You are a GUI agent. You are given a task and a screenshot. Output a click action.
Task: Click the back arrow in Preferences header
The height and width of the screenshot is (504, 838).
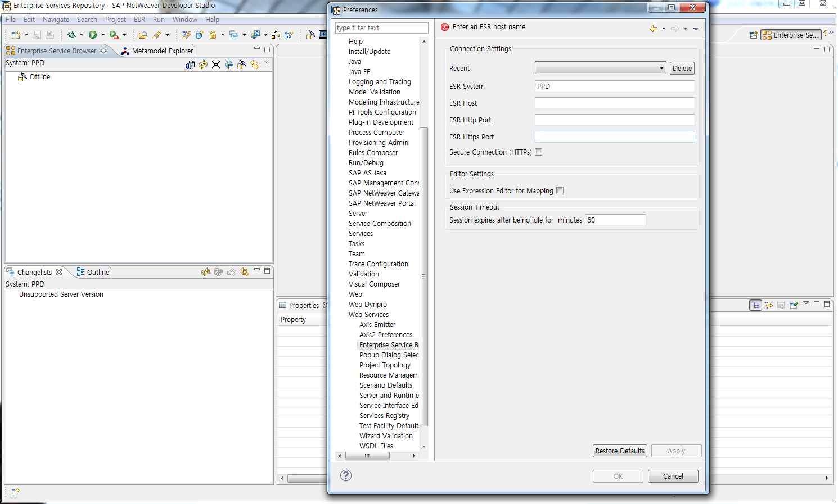click(654, 29)
